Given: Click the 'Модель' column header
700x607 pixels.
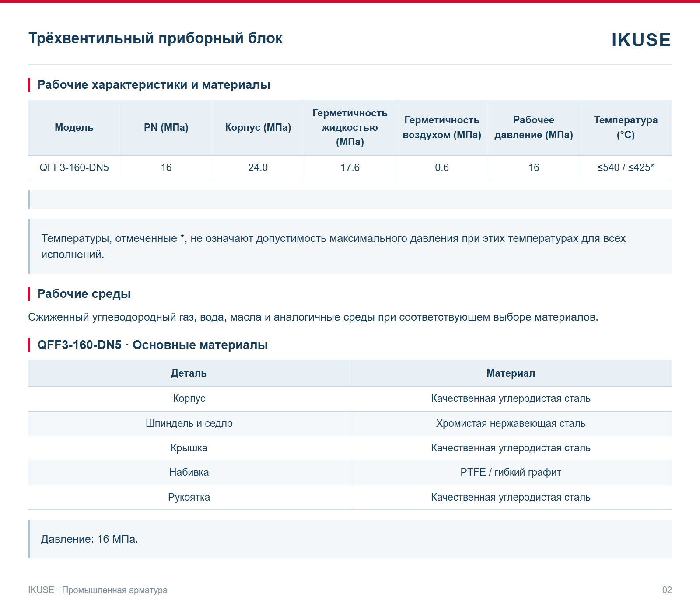Looking at the screenshot, I should (x=74, y=127).
